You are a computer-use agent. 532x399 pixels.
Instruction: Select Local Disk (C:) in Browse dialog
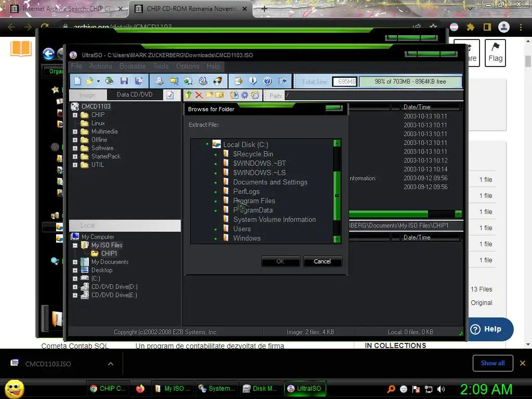(246, 144)
